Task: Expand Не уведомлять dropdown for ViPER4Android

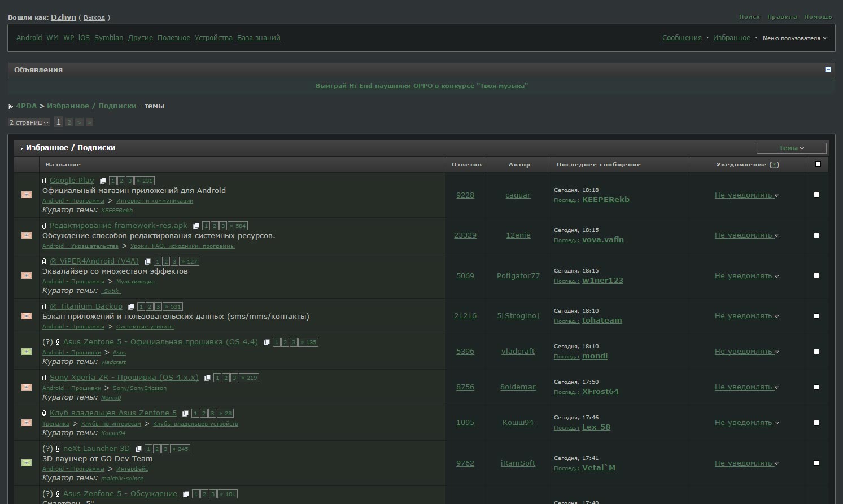Action: pos(746,276)
